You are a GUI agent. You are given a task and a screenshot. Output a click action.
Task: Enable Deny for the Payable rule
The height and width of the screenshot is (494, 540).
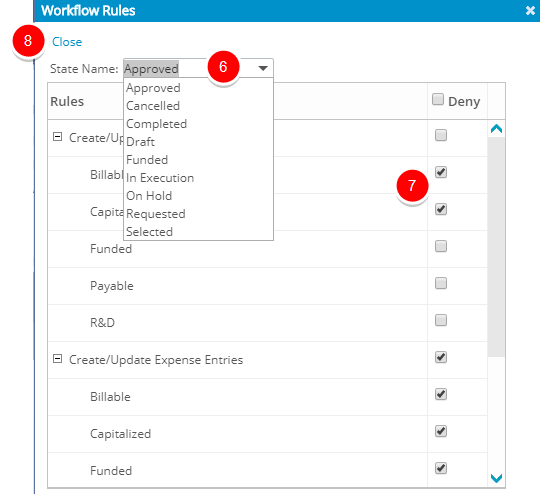441,283
